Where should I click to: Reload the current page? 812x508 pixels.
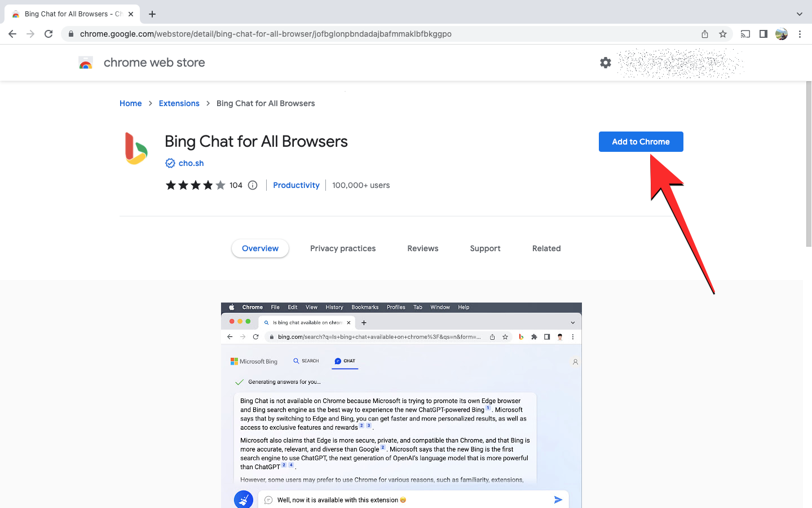point(48,34)
